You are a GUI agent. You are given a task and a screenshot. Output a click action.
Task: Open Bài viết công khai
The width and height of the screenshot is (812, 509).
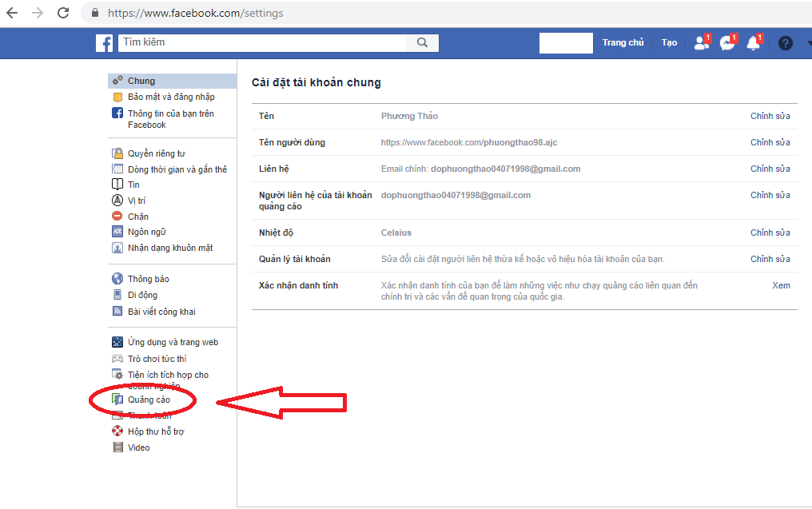pos(161,312)
